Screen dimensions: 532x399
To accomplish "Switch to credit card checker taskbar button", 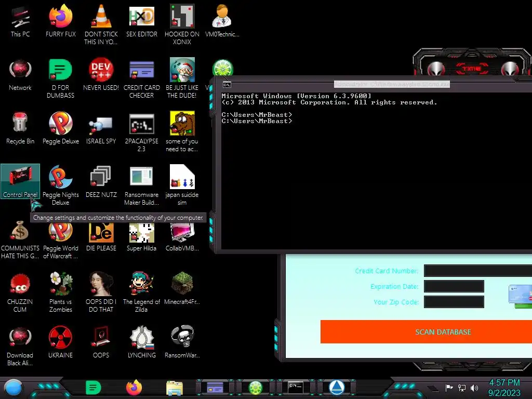I will pyautogui.click(x=215, y=388).
